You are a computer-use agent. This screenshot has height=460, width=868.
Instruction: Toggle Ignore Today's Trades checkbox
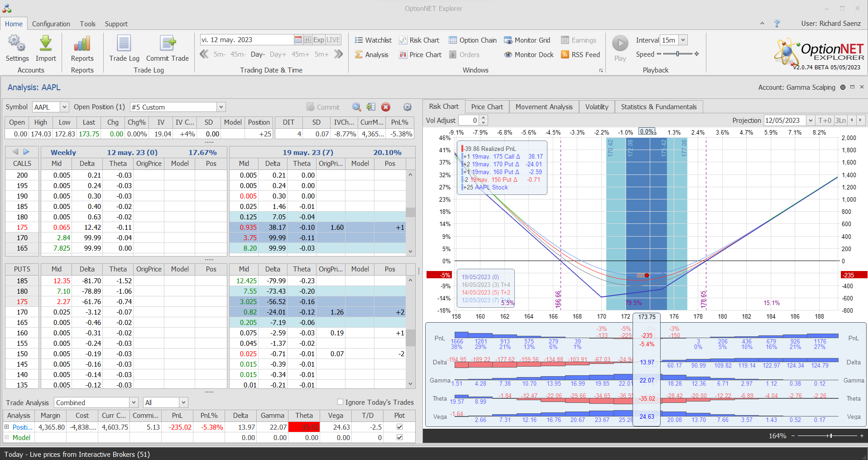point(340,402)
